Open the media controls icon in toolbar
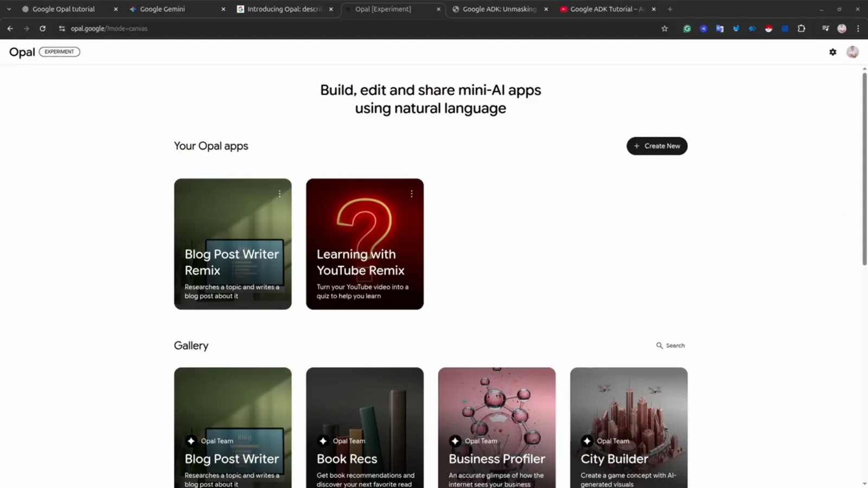868x488 pixels. [825, 29]
